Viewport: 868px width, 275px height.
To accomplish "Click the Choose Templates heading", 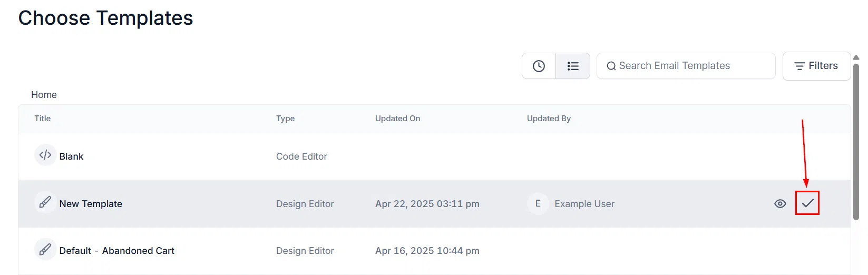I will point(106,18).
